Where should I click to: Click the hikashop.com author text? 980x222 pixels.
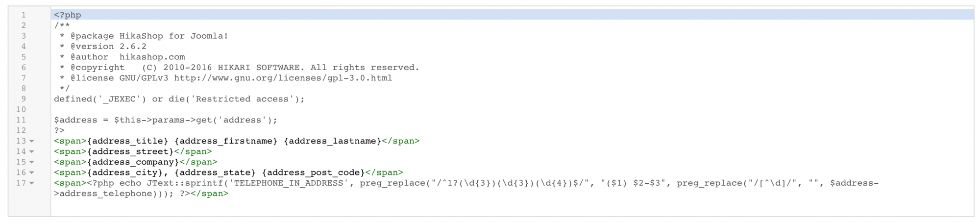point(152,57)
